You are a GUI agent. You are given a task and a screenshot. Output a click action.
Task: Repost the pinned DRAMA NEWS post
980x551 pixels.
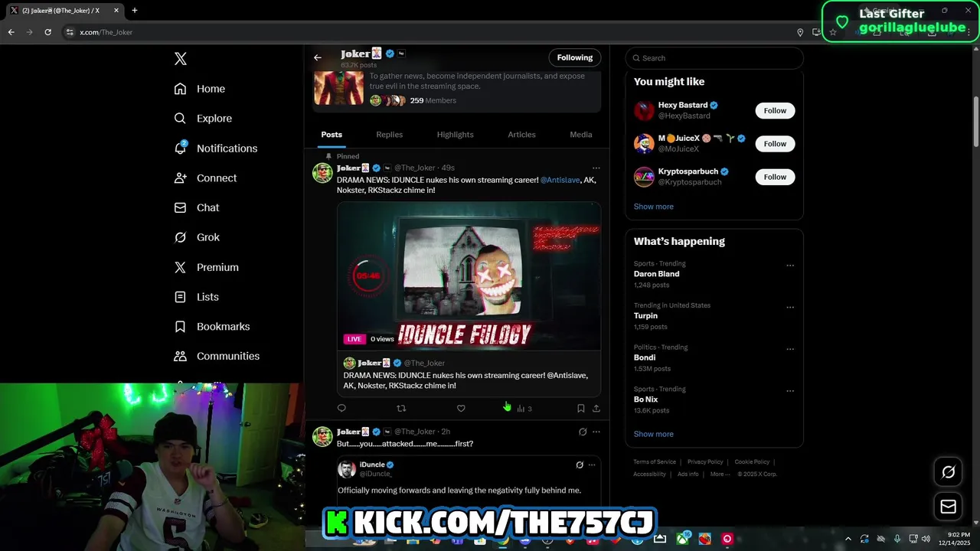pos(401,409)
